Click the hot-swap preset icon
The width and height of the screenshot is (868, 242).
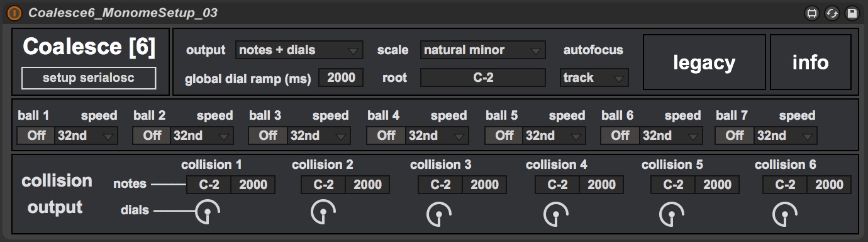click(832, 13)
